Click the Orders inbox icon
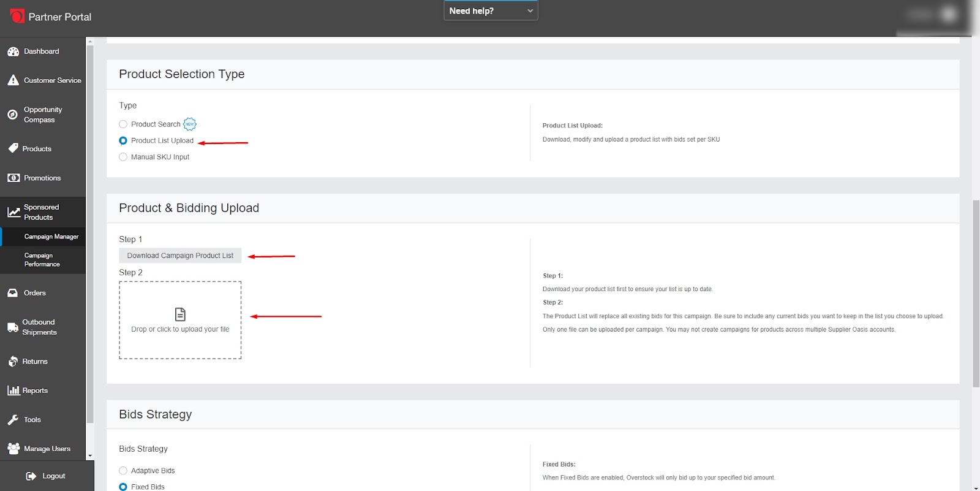 (12, 293)
